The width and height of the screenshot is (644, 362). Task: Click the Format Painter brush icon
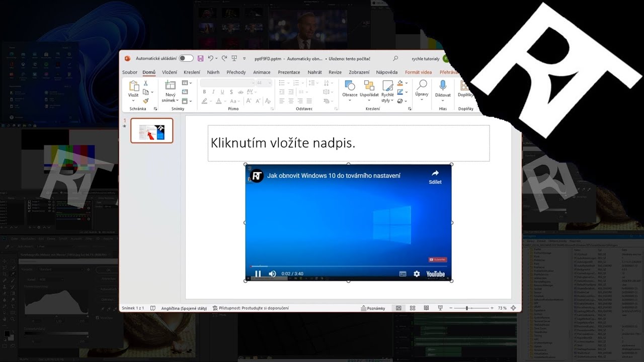(x=146, y=101)
